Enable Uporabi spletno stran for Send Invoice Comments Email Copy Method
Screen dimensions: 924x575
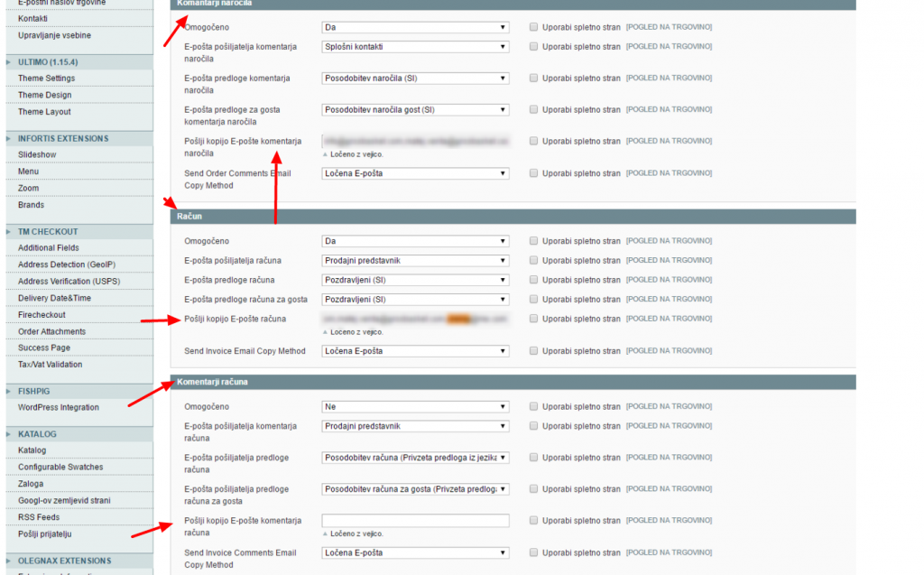(534, 552)
